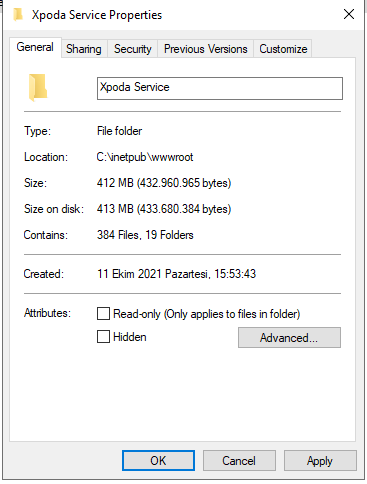This screenshot has width=367, height=484.
Task: Open the Sharing tab
Action: pyautogui.click(x=84, y=49)
